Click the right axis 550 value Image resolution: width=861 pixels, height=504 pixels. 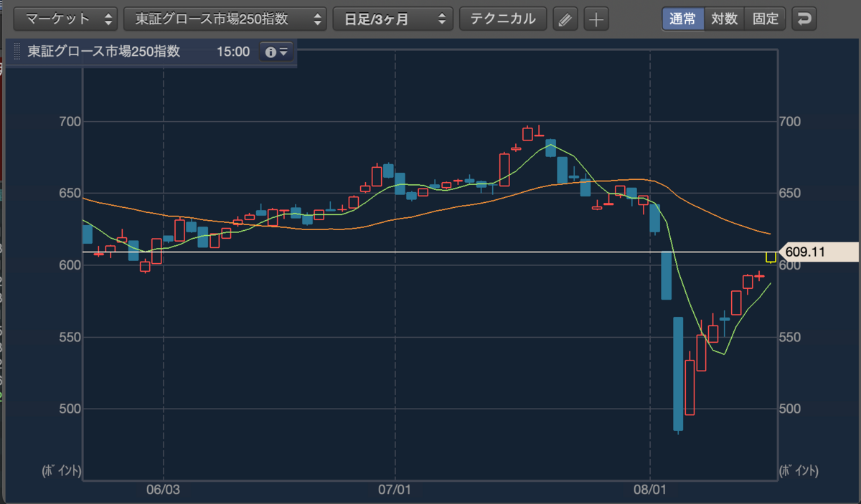(x=790, y=337)
